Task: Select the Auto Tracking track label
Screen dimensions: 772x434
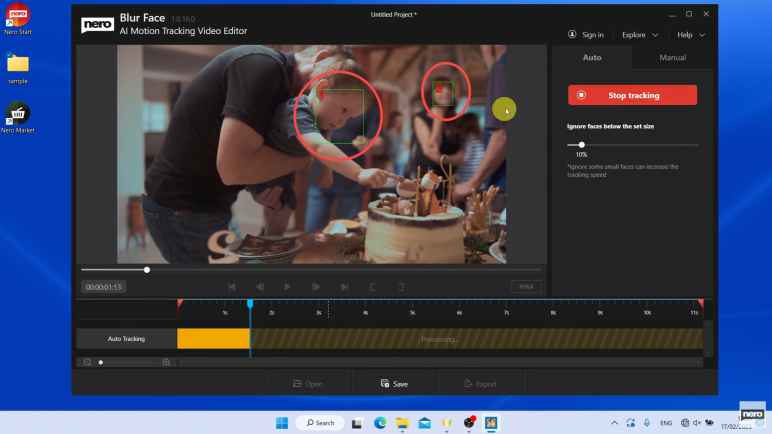Action: point(126,339)
